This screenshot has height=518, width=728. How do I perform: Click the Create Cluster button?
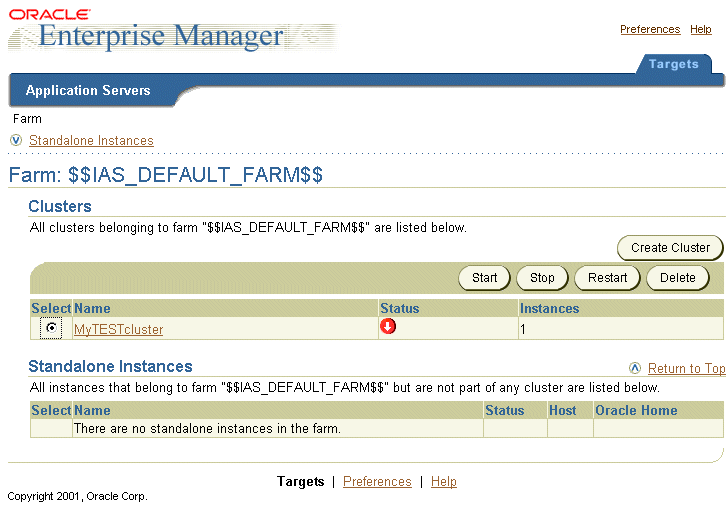[x=670, y=248]
